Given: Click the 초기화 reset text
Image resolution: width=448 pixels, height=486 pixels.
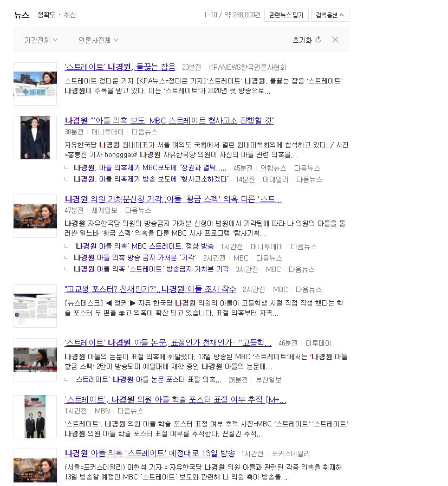Looking at the screenshot, I should point(302,40).
